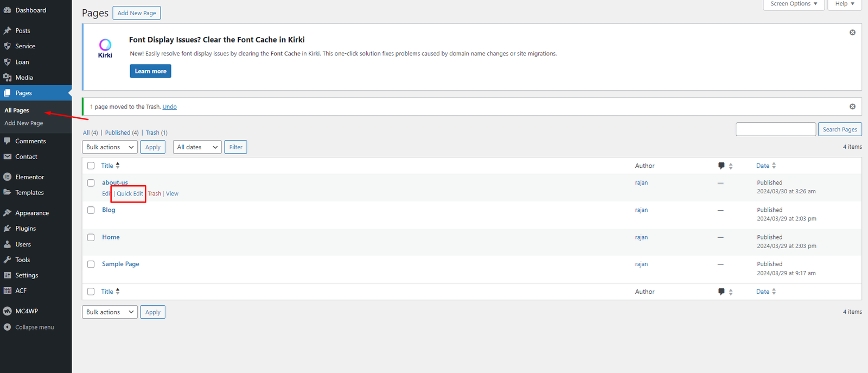This screenshot has height=373, width=868.
Task: Expand Screen Options panel
Action: point(793,4)
